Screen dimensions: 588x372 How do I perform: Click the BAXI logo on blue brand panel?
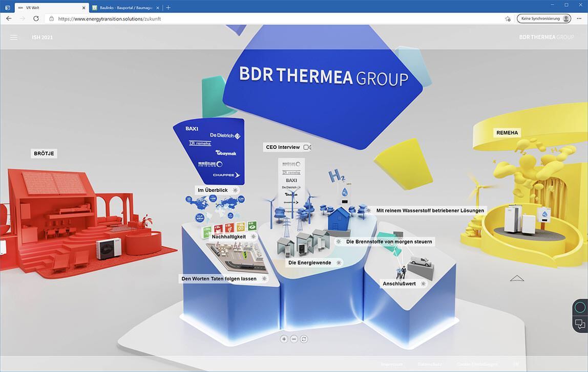click(x=192, y=128)
